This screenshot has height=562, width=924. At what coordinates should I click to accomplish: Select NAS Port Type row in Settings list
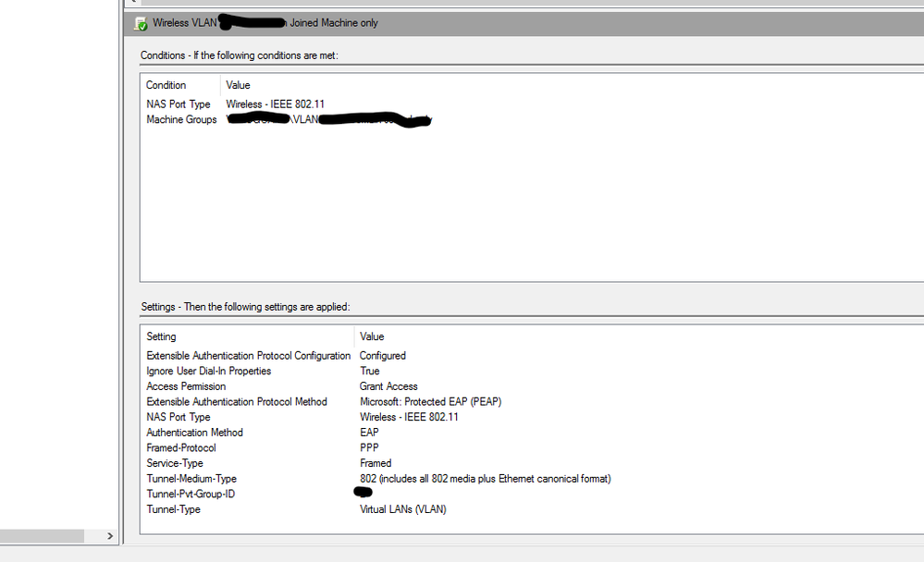coord(179,417)
